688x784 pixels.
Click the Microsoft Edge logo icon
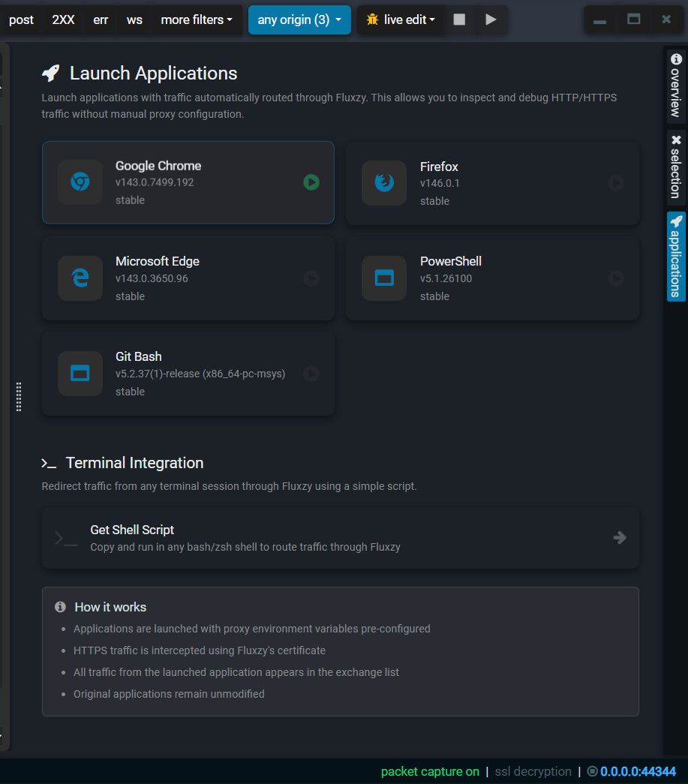point(80,278)
